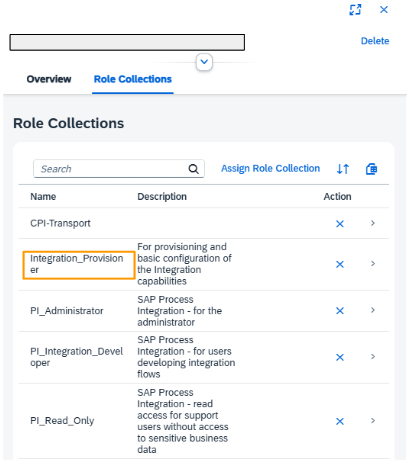Switch to the Overview tab
This screenshot has height=467, width=407.
[x=49, y=79]
